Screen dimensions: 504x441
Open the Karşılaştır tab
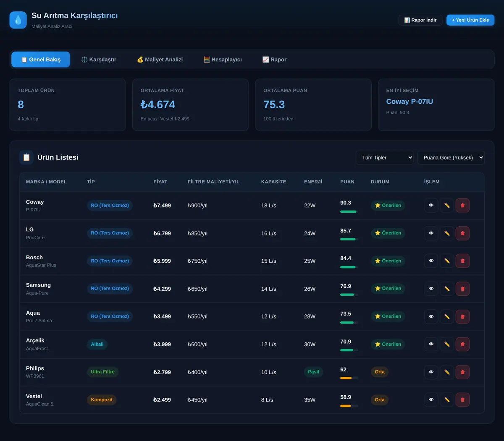point(99,60)
